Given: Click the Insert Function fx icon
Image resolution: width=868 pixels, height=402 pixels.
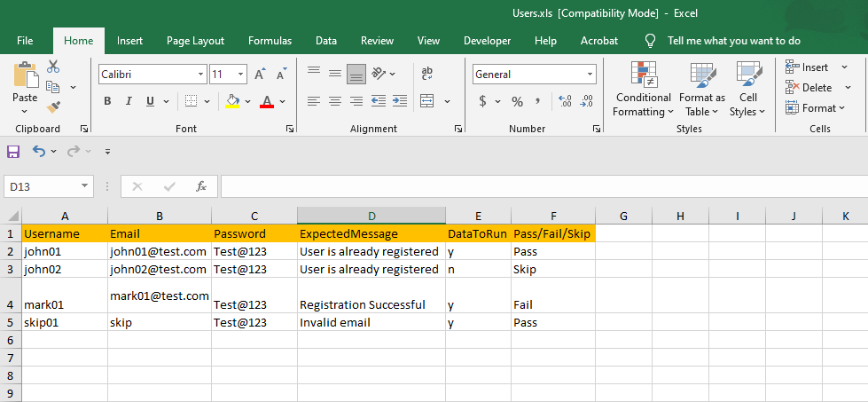Looking at the screenshot, I should pos(201,186).
